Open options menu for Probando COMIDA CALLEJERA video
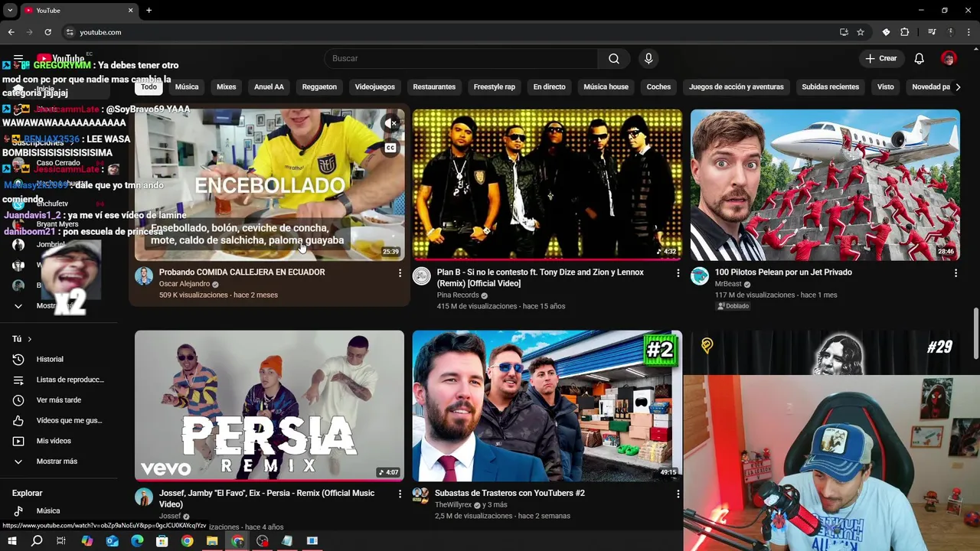980x551 pixels. click(x=400, y=273)
